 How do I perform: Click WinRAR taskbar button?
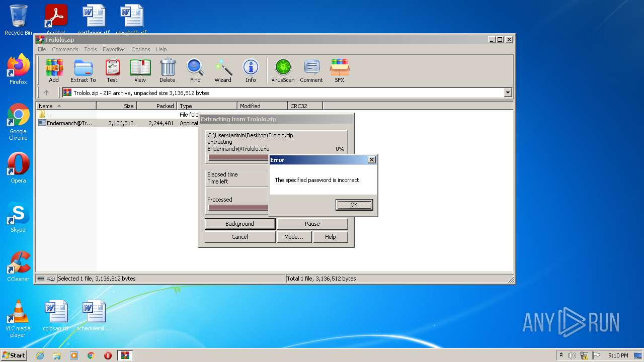tap(125, 355)
